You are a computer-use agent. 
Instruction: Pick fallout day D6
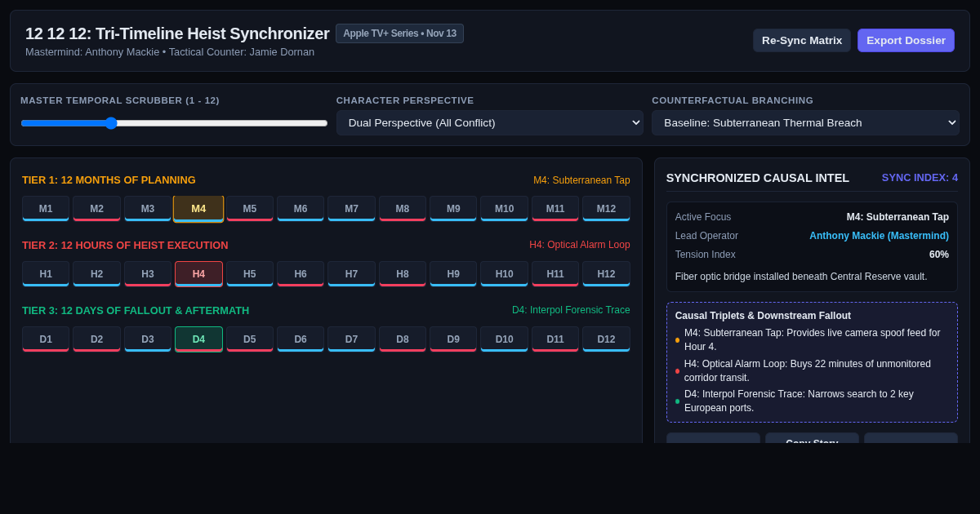(301, 339)
